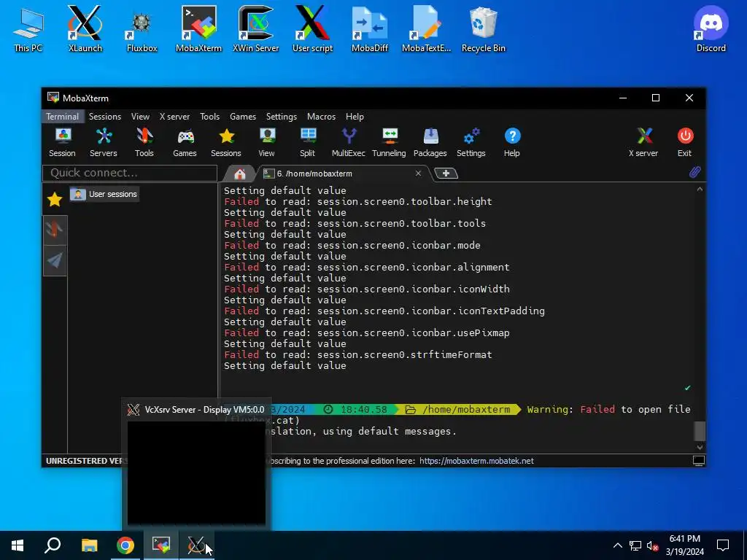
Task: Activate the MultiExec toolbar icon
Action: tap(348, 142)
